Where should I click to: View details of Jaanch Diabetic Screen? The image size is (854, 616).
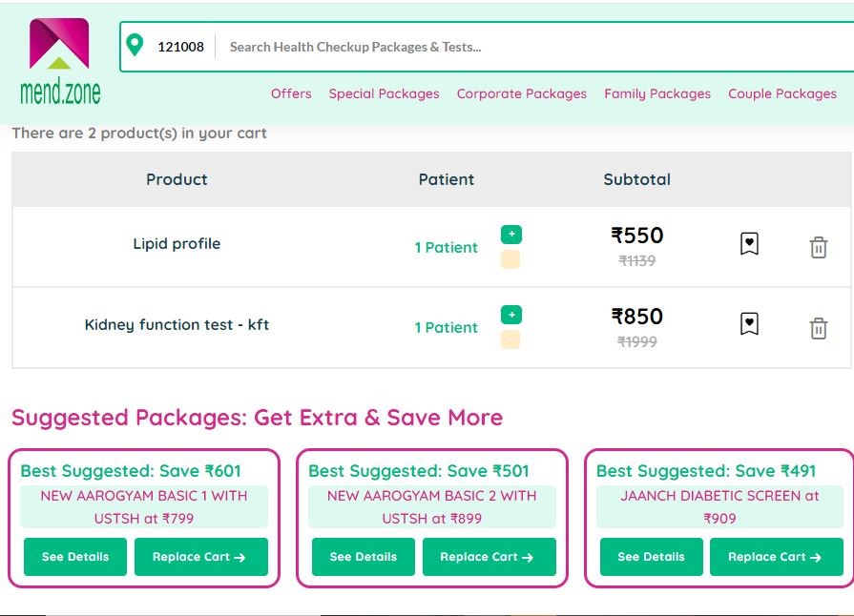click(x=651, y=557)
